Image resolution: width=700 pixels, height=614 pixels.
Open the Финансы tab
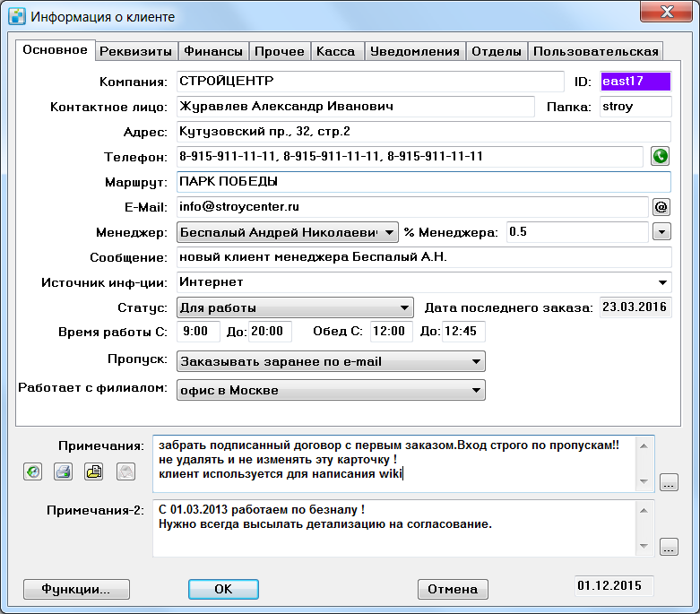pyautogui.click(x=213, y=51)
